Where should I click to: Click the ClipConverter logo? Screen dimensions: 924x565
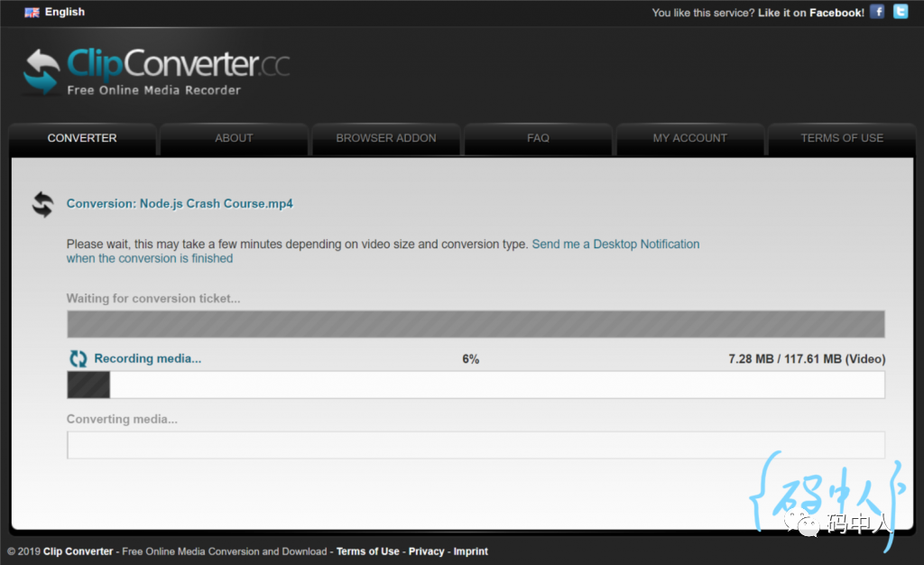coord(156,72)
